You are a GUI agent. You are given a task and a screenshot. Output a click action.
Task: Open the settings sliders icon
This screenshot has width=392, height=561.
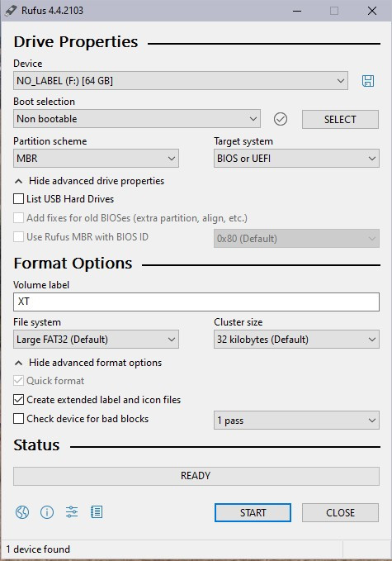(x=72, y=512)
